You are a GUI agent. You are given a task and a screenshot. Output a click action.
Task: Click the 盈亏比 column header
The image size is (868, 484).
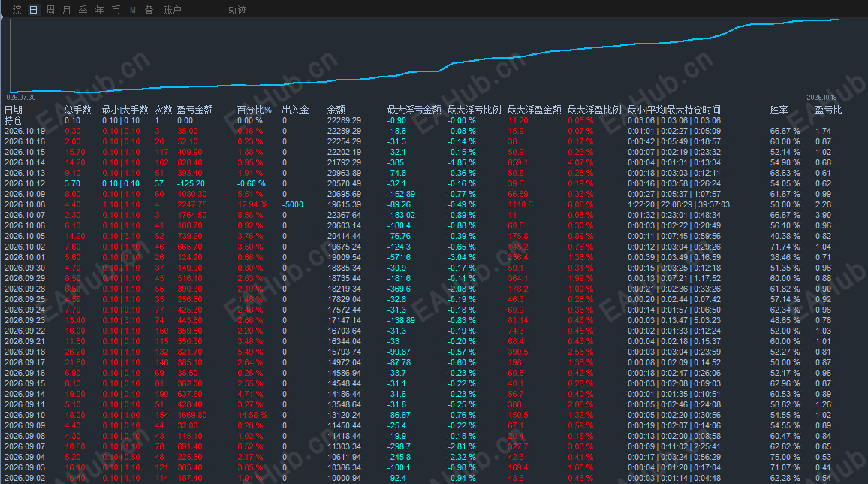[x=828, y=110]
